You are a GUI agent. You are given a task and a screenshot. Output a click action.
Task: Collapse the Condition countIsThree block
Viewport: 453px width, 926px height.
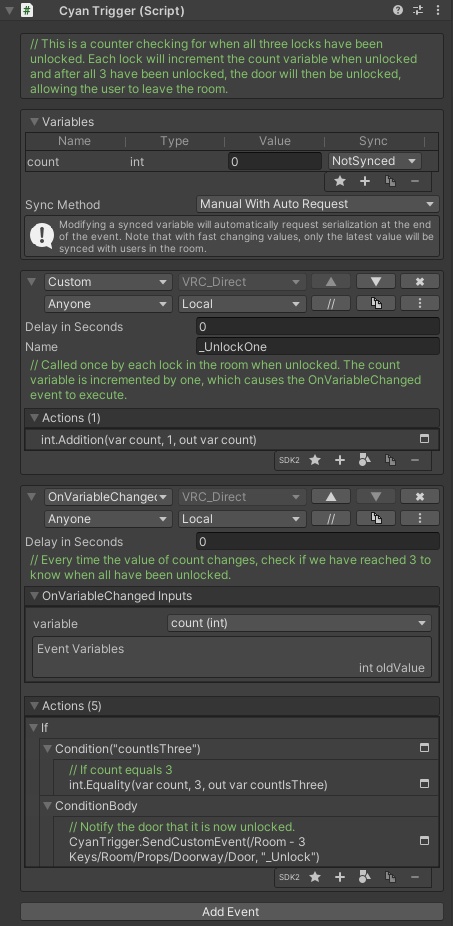pos(47,749)
